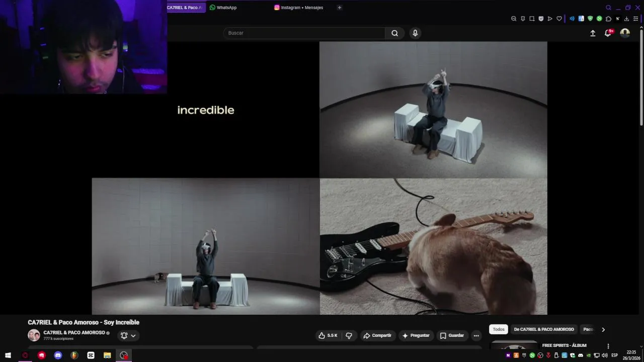
Task: Click the YouTube search magnifier button
Action: click(394, 33)
